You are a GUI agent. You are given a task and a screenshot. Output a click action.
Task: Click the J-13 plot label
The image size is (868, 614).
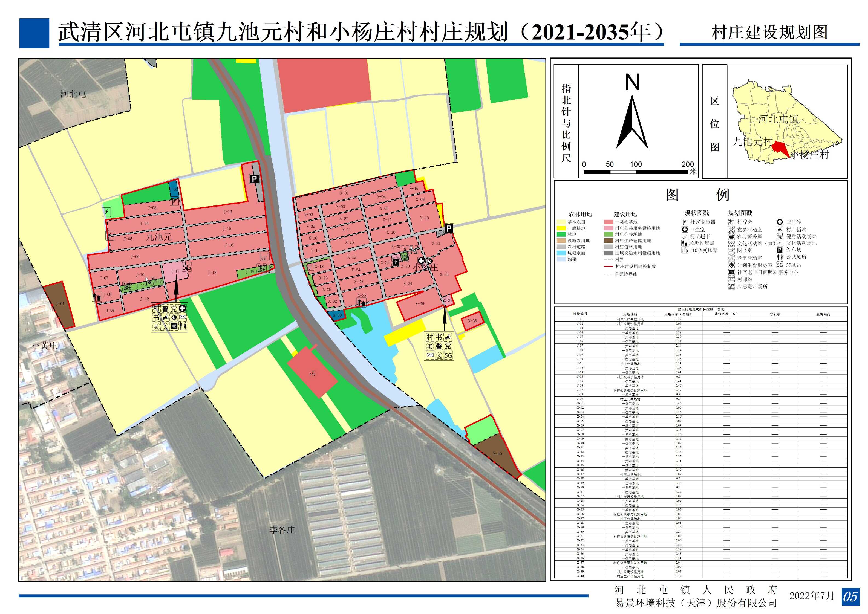pos(228,212)
